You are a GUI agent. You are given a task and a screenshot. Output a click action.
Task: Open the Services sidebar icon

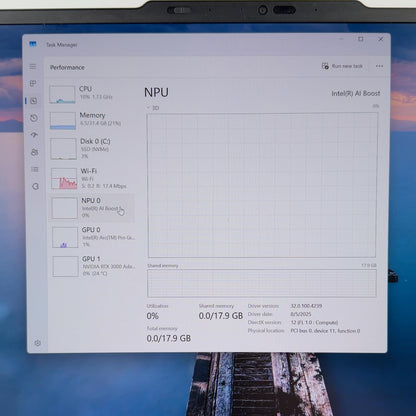coord(35,186)
